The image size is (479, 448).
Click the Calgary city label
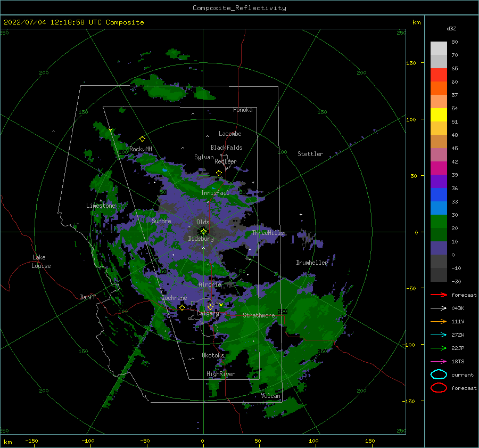click(x=208, y=313)
